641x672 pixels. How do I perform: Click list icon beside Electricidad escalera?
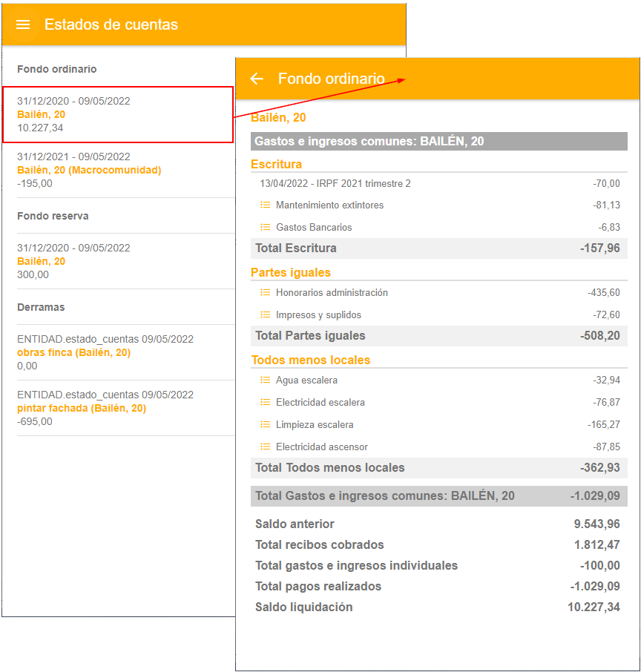[266, 402]
